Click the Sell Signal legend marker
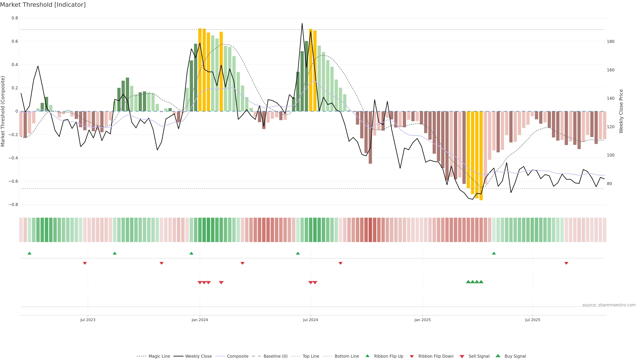The width and height of the screenshot is (644, 362). pyautogui.click(x=462, y=356)
